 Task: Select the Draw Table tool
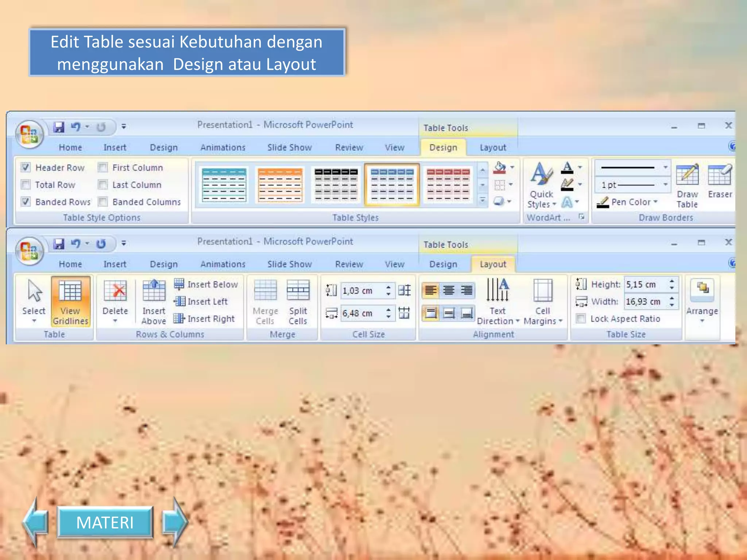point(687,186)
